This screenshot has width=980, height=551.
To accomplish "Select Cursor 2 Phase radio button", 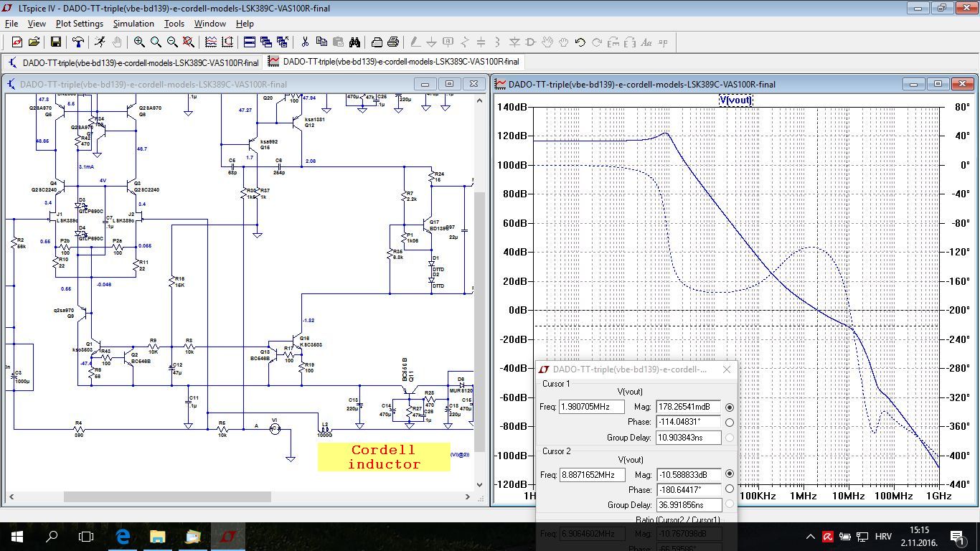I will tap(730, 489).
